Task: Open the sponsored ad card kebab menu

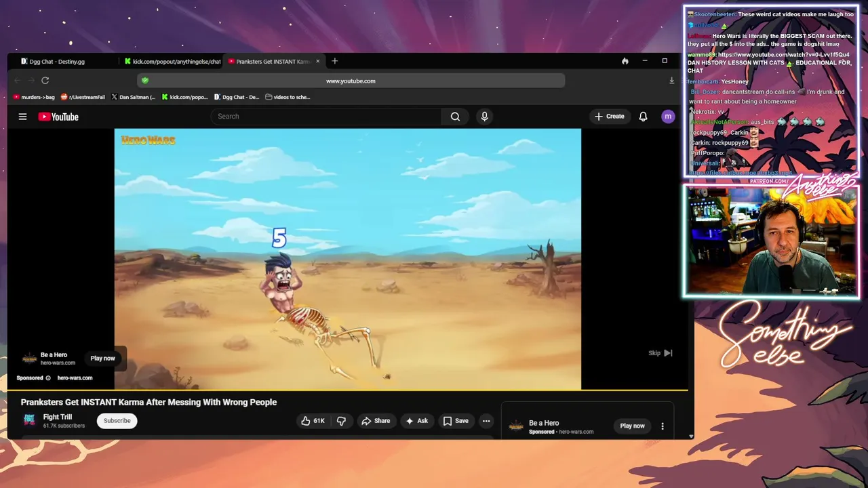Action: click(x=663, y=426)
